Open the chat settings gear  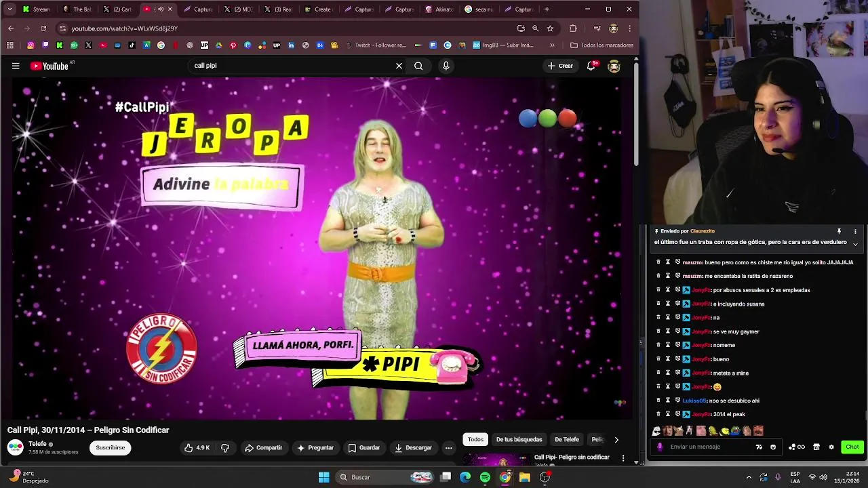[831, 447]
